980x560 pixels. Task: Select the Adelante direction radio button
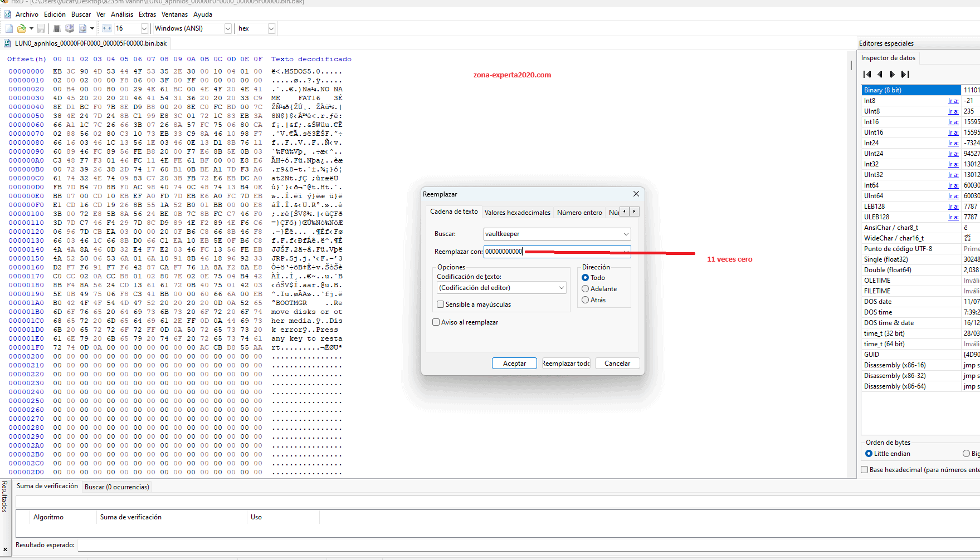click(x=585, y=288)
